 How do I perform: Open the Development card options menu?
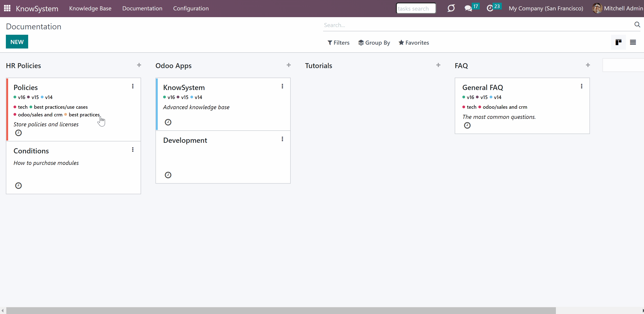pos(283,139)
